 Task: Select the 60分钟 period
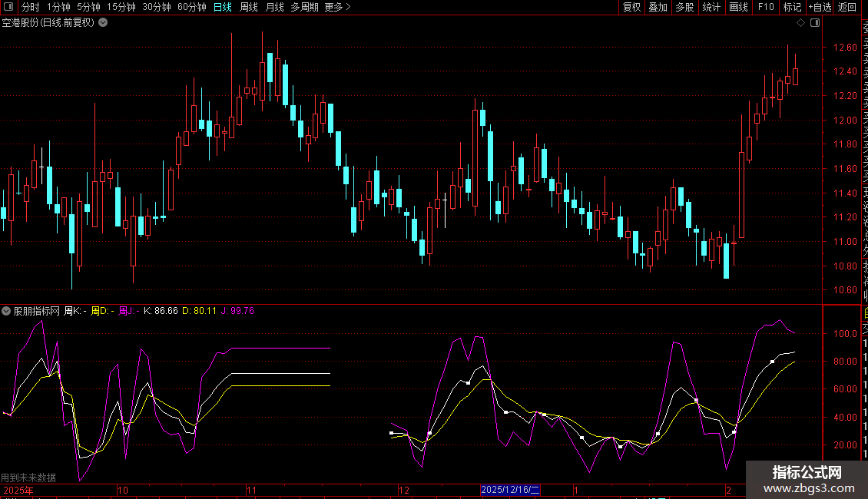point(191,7)
